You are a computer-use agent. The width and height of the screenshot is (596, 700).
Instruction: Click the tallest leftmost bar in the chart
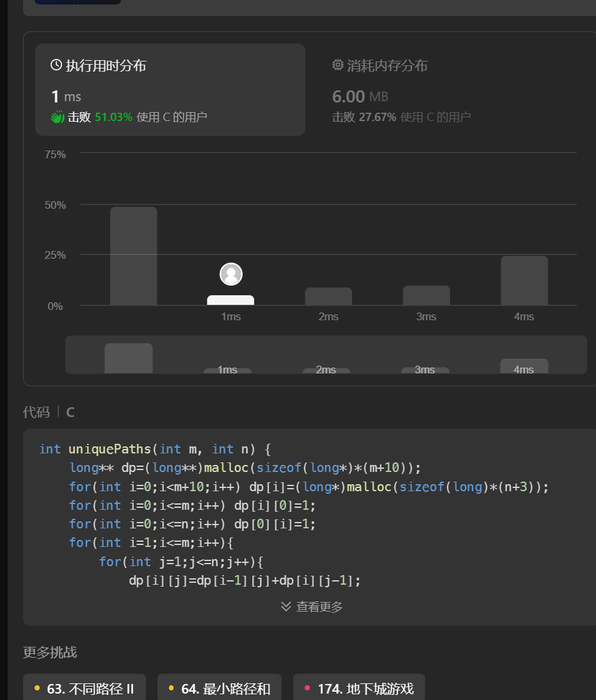tap(133, 256)
